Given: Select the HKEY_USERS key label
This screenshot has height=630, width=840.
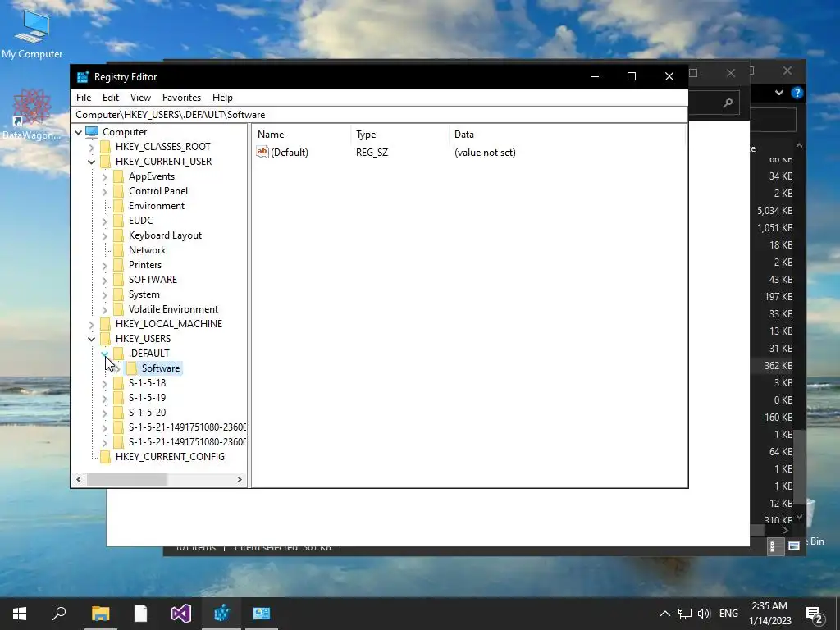Looking at the screenshot, I should point(143,339).
